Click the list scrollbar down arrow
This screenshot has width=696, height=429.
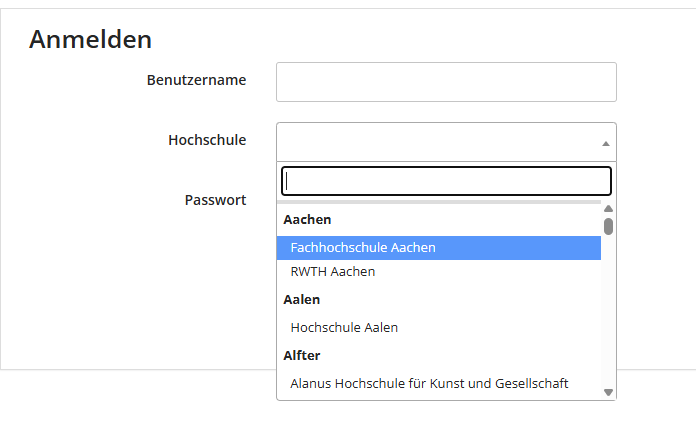coord(608,392)
